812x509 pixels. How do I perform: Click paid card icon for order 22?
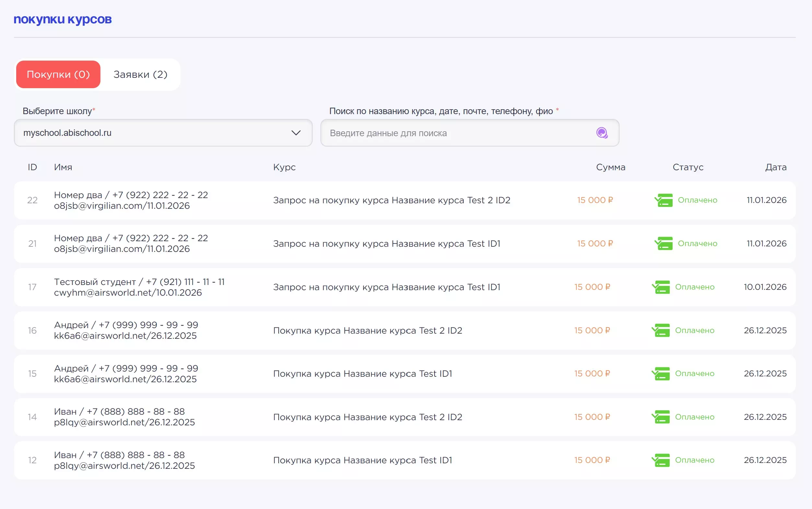click(663, 200)
